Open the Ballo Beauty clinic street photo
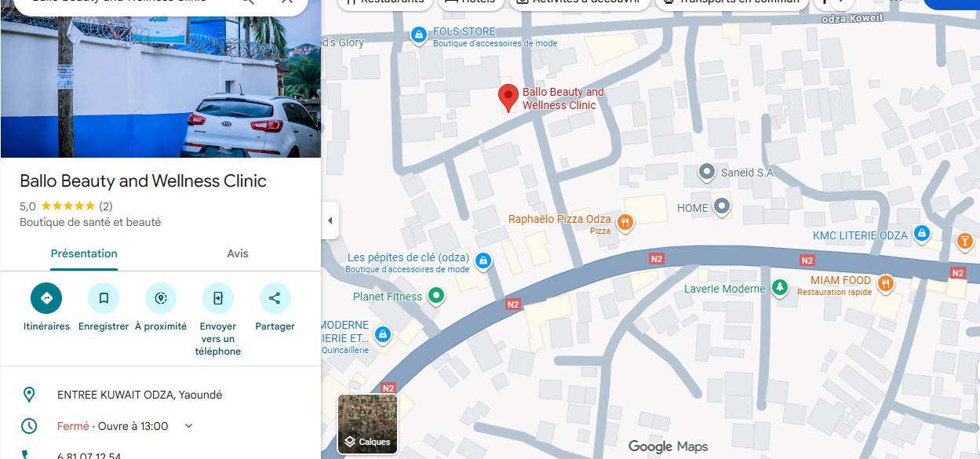 160,78
